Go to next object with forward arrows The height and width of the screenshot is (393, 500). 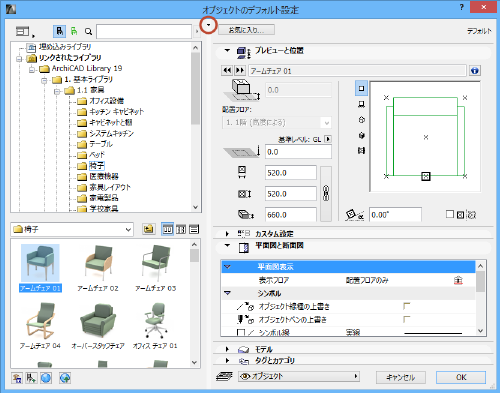pos(240,70)
